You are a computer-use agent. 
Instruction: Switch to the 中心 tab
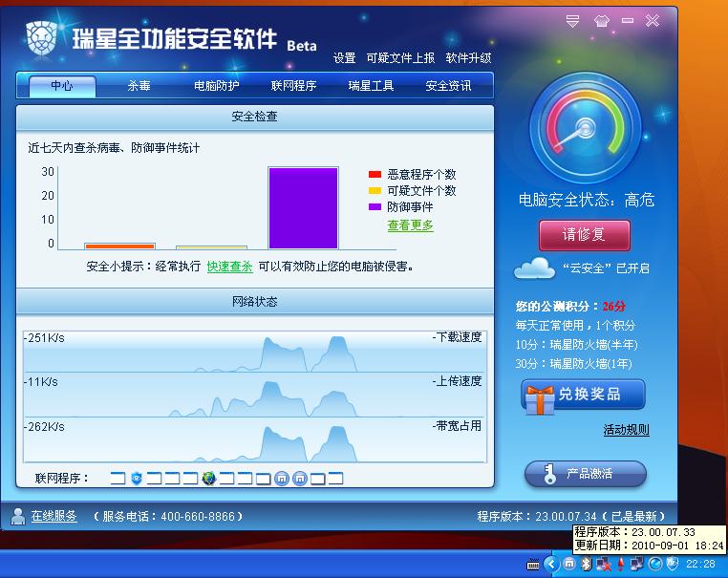(62, 86)
